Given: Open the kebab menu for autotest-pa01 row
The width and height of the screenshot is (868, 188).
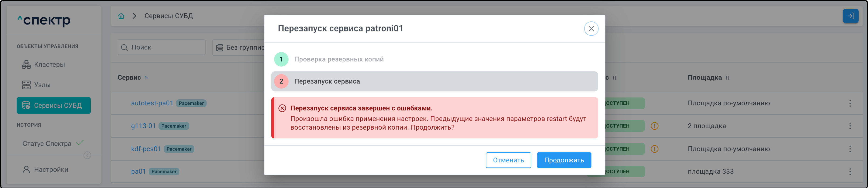Looking at the screenshot, I should [850, 103].
